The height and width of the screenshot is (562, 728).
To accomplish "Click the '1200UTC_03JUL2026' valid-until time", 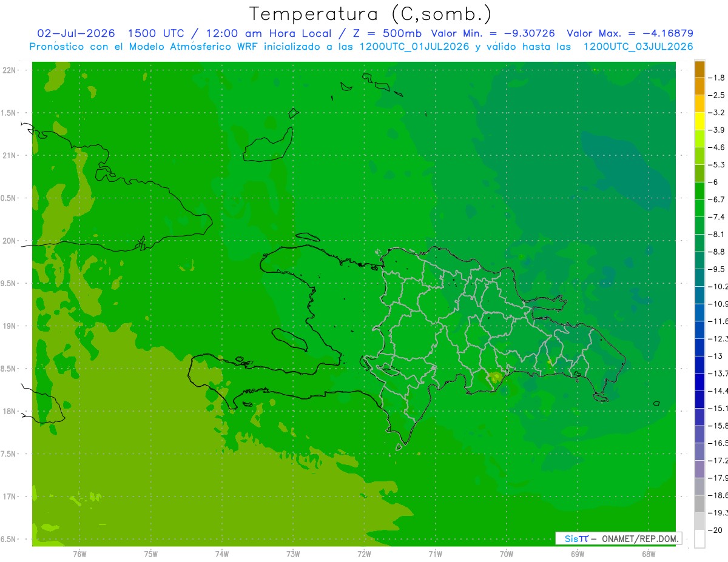I will click(638, 47).
